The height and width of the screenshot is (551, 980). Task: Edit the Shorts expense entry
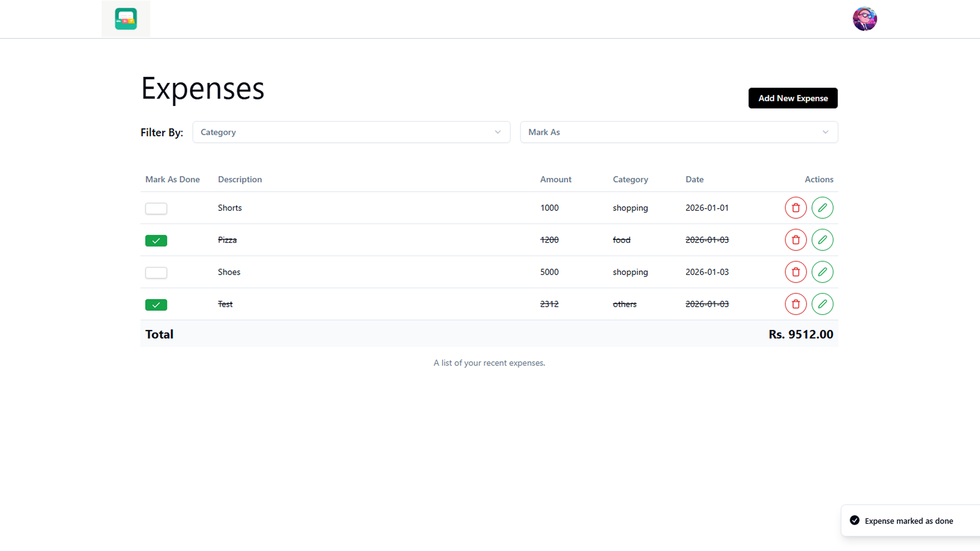tap(822, 208)
